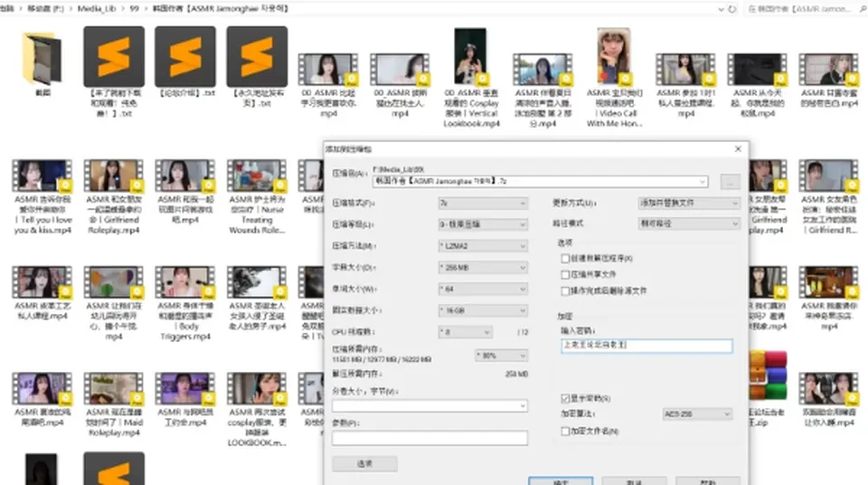Focus the Explorer search box

[x=805, y=9]
